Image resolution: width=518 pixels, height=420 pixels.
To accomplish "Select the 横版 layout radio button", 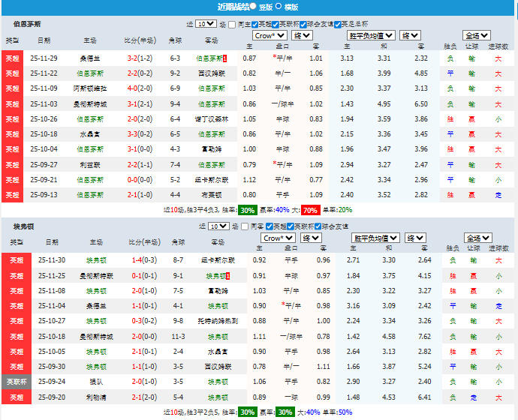I will [279, 7].
